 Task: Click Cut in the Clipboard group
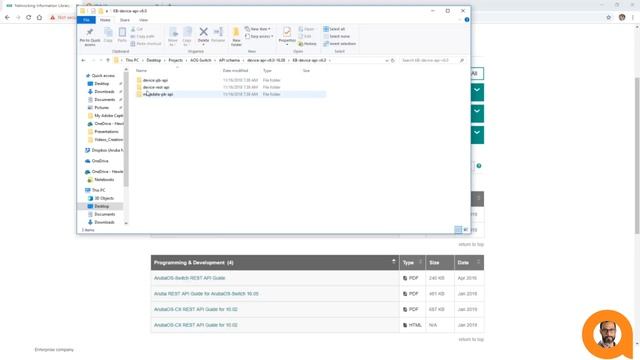click(x=137, y=29)
